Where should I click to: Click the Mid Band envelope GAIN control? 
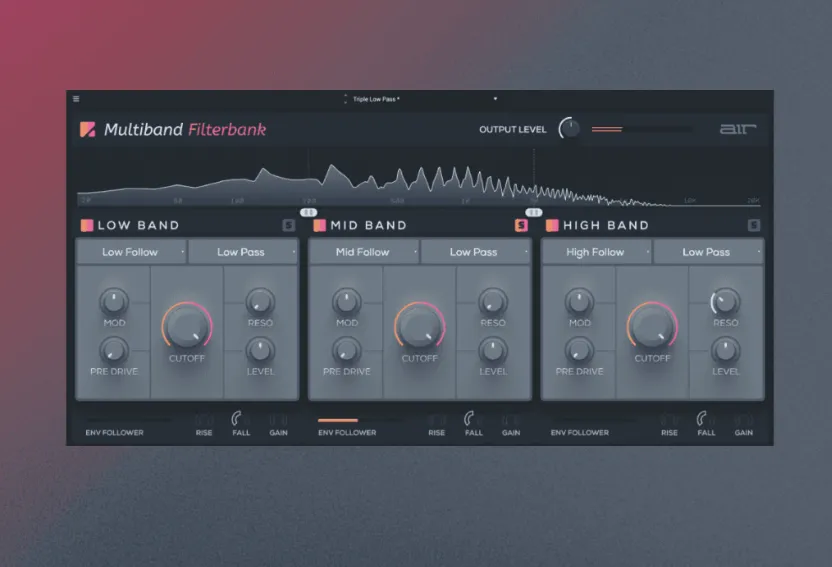tap(511, 420)
